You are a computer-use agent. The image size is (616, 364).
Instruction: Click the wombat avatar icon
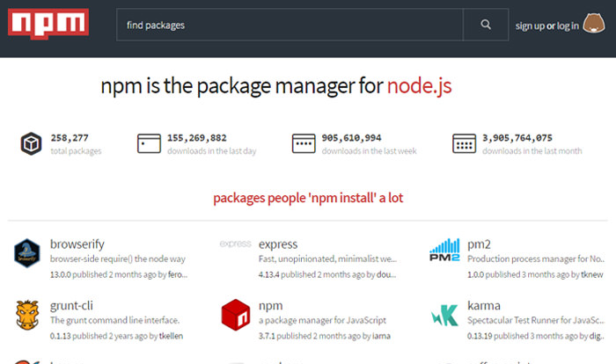pos(594,23)
